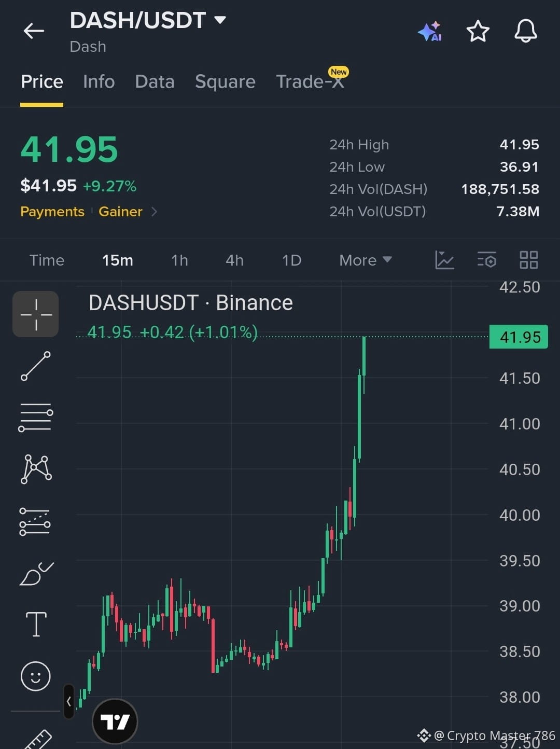Select the horizontal lines Fibonacci tool
The height and width of the screenshot is (749, 560).
click(36, 417)
